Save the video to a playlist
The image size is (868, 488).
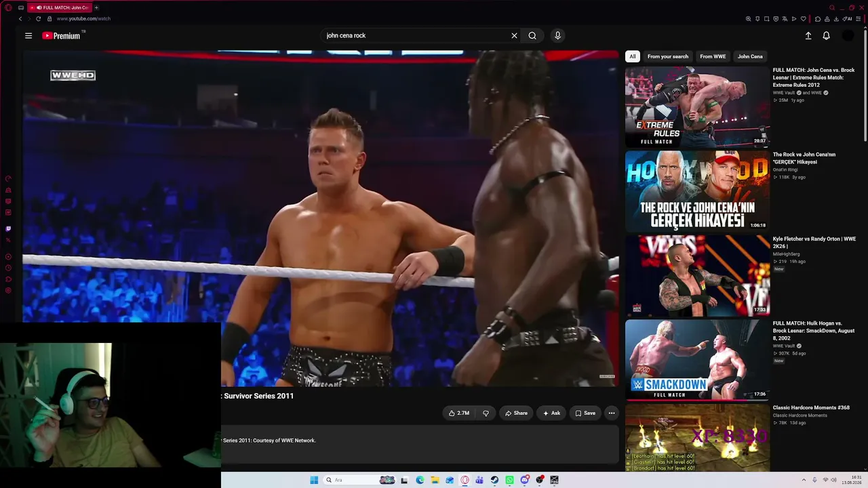(x=585, y=413)
